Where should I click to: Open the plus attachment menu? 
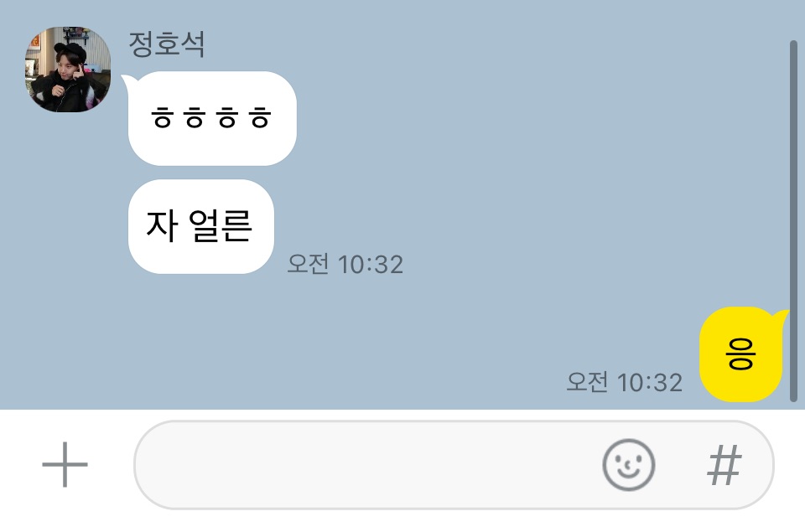tap(65, 465)
